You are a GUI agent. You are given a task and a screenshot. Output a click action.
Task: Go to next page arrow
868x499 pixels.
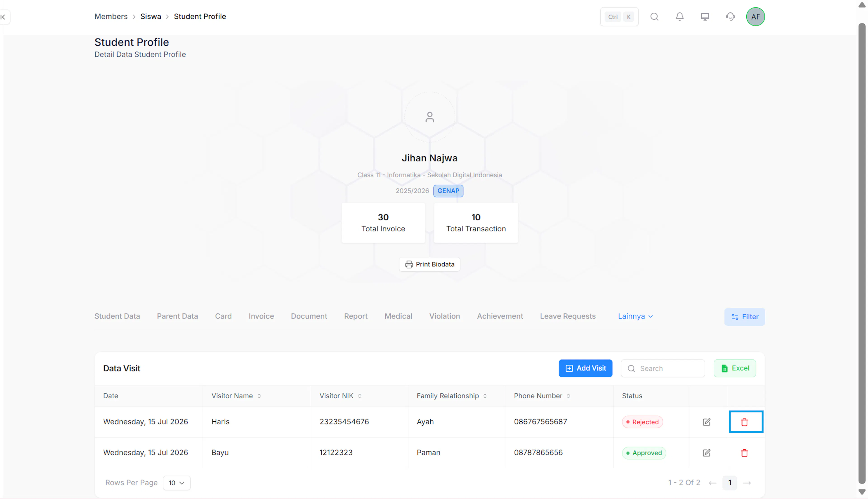click(747, 483)
